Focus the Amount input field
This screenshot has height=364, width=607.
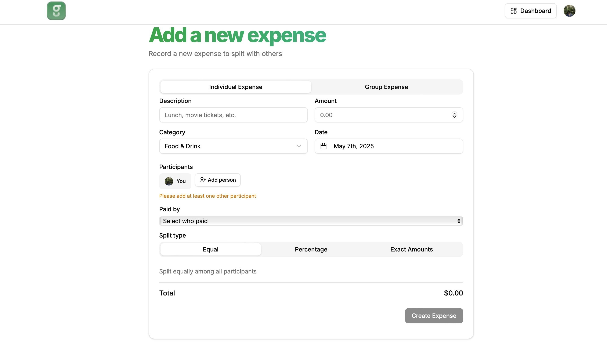tap(383, 115)
